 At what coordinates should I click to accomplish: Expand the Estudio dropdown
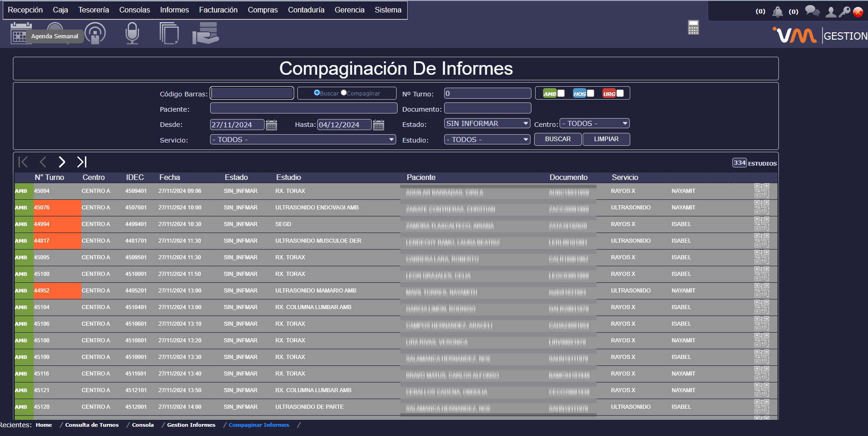487,139
